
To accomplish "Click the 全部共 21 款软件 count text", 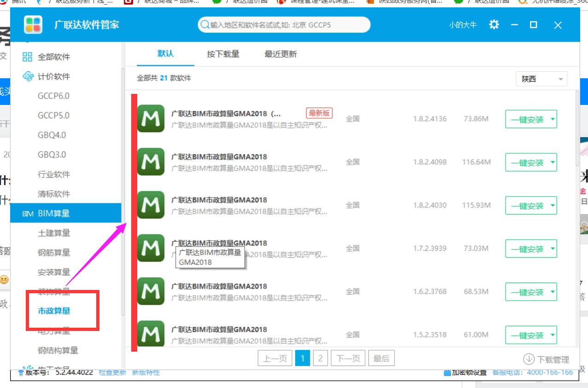I will pyautogui.click(x=164, y=78).
